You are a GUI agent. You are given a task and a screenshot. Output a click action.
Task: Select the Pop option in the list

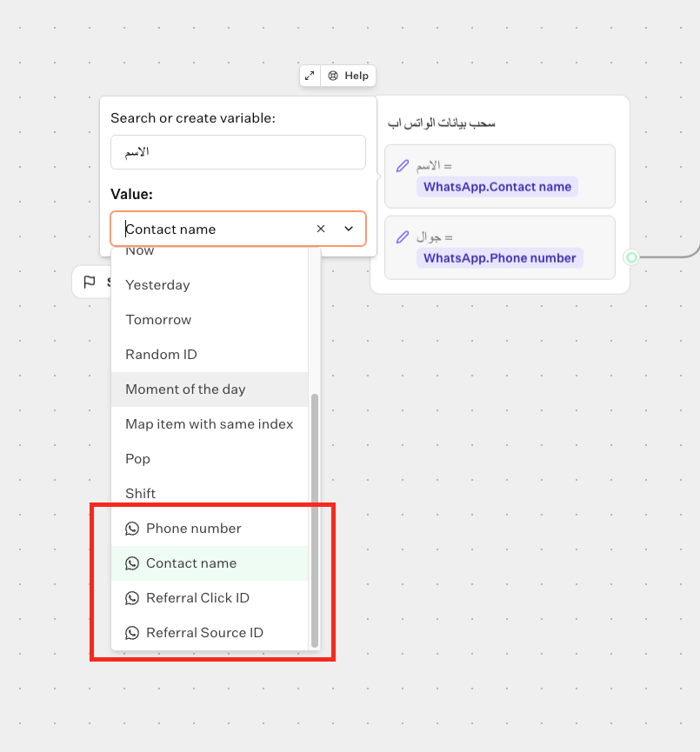(x=136, y=458)
